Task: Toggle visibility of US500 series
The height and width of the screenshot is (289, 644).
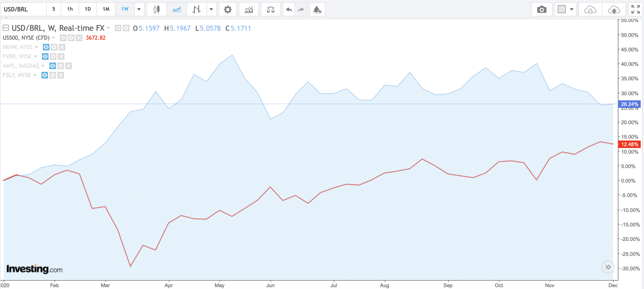Action: click(x=63, y=38)
